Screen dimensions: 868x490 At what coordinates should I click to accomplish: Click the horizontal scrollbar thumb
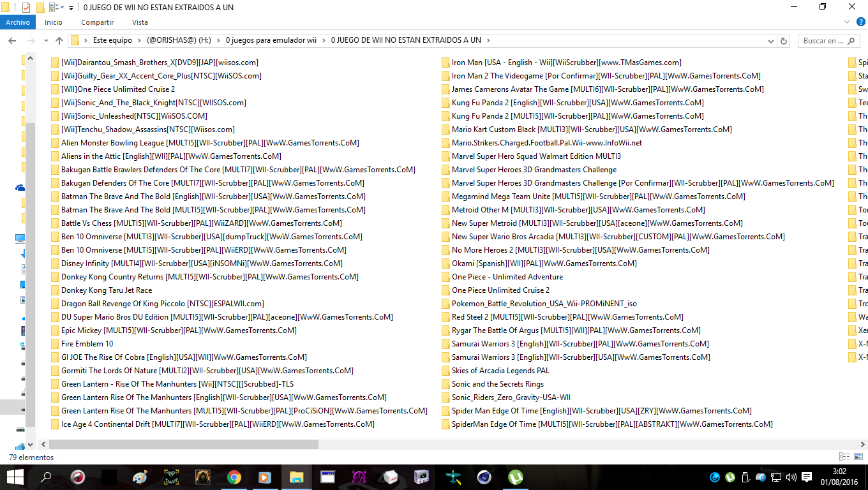pyautogui.click(x=184, y=444)
